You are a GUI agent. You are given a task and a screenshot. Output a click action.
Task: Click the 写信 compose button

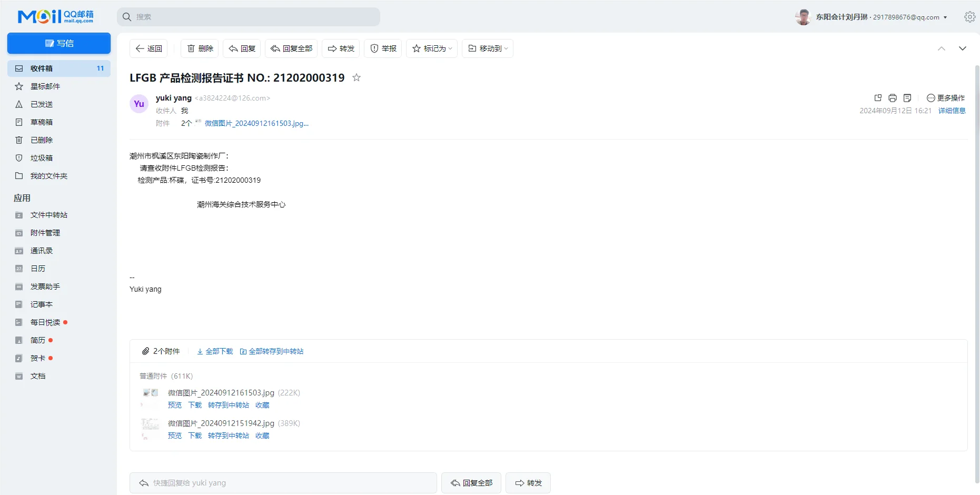59,43
